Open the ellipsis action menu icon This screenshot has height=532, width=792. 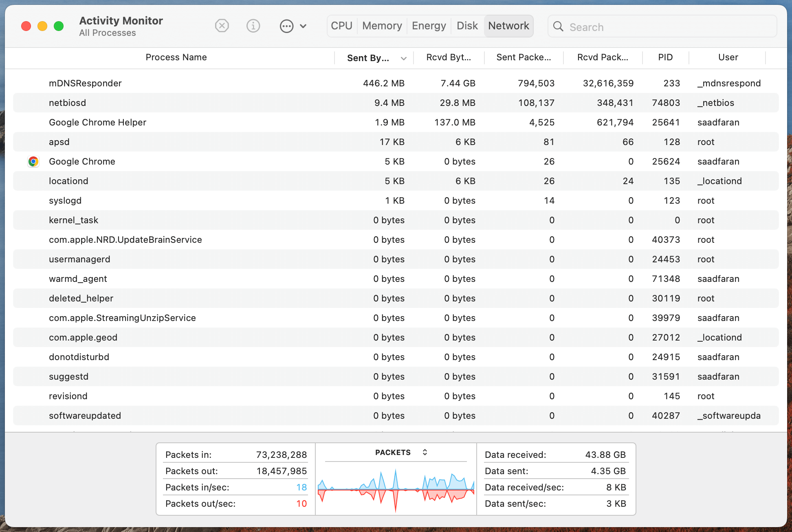[x=286, y=26]
